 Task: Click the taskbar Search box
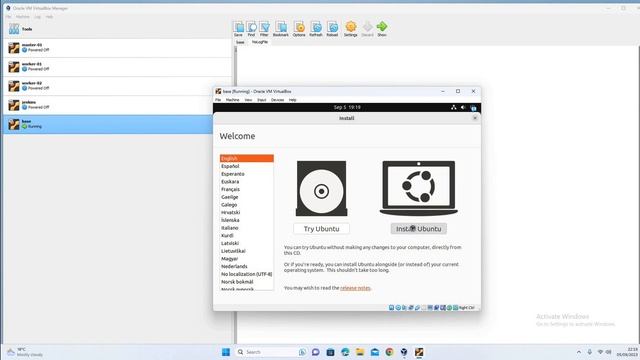pos(271,352)
